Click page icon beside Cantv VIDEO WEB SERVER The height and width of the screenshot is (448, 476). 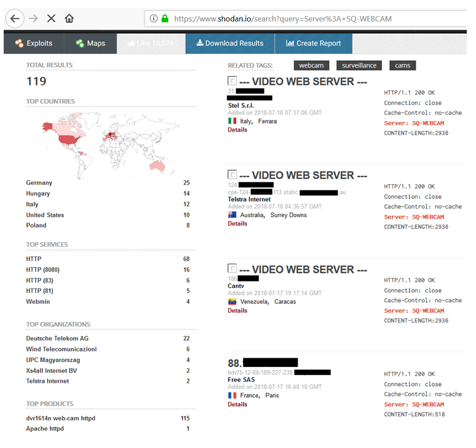(x=232, y=269)
